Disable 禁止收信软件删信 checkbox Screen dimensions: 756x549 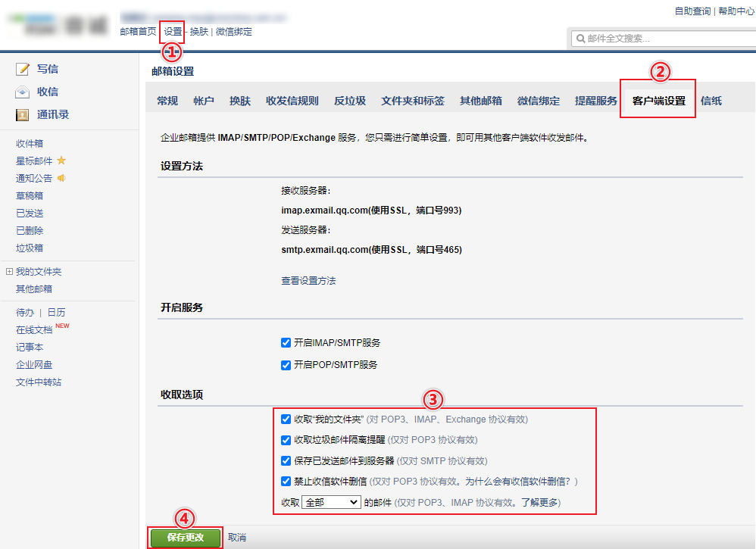pyautogui.click(x=286, y=481)
